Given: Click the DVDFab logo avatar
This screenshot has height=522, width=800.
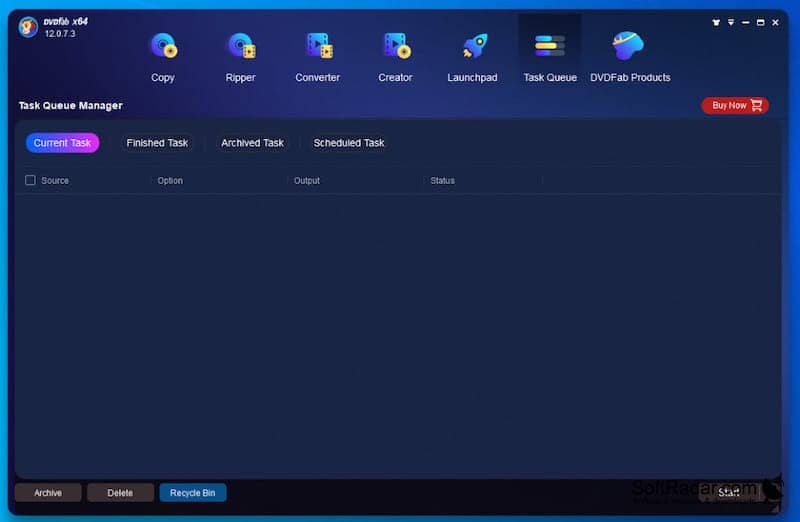Looking at the screenshot, I should pyautogui.click(x=28, y=27).
